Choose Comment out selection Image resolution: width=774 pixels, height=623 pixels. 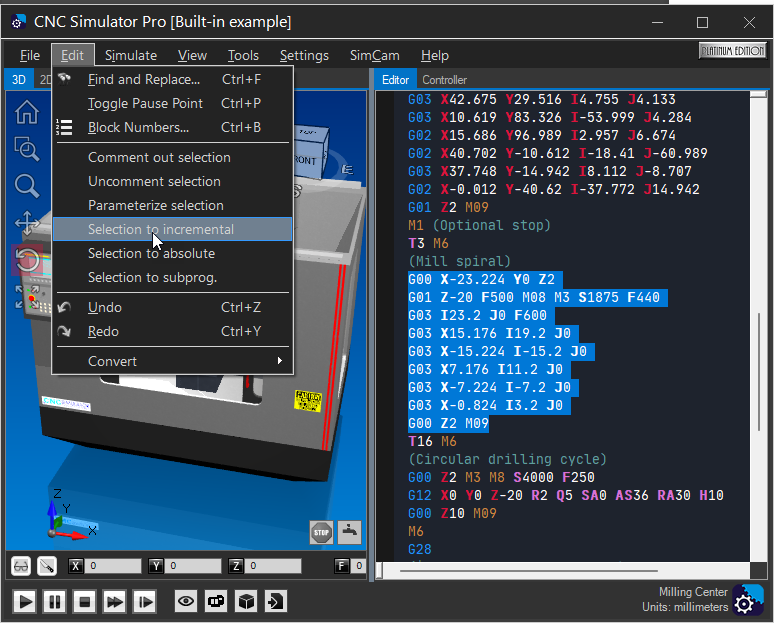172,157
